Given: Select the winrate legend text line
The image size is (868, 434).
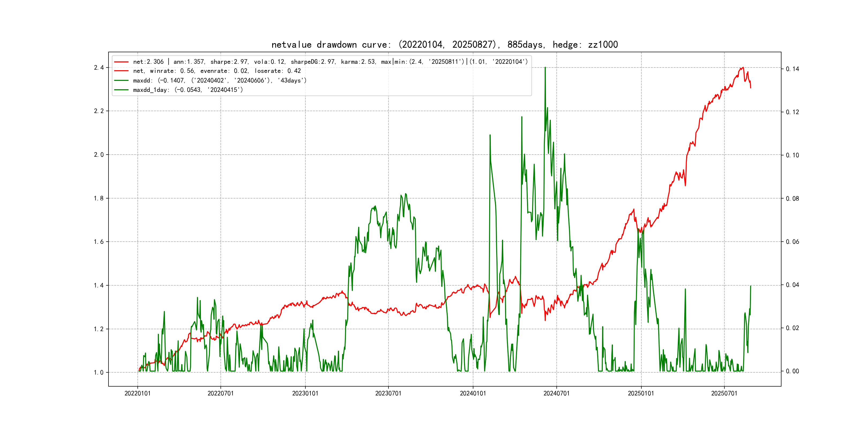Looking at the screenshot, I should [x=217, y=71].
